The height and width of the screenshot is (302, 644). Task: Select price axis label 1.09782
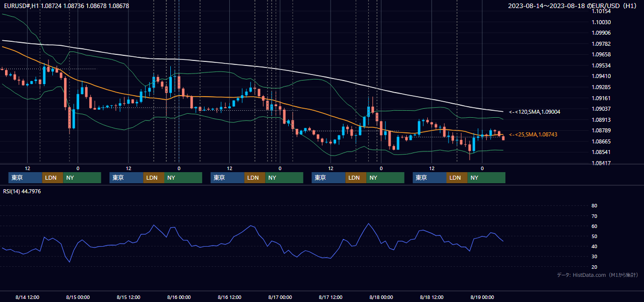(x=601, y=44)
